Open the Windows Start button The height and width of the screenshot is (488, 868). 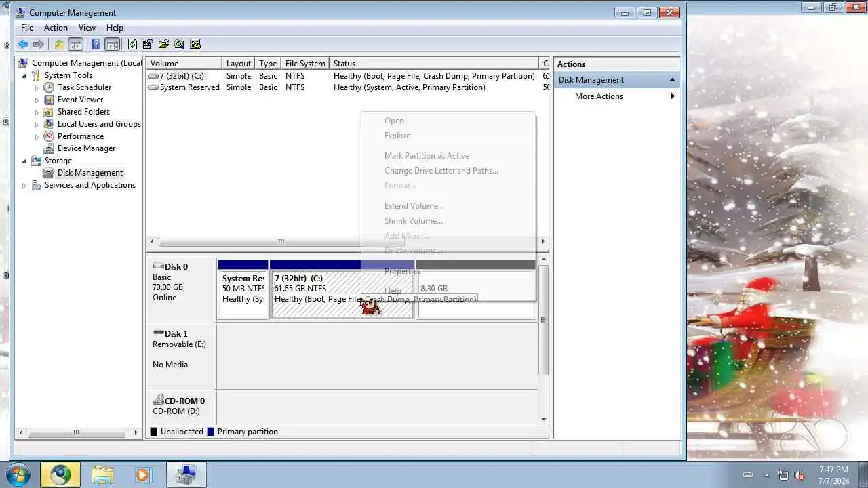(18, 474)
